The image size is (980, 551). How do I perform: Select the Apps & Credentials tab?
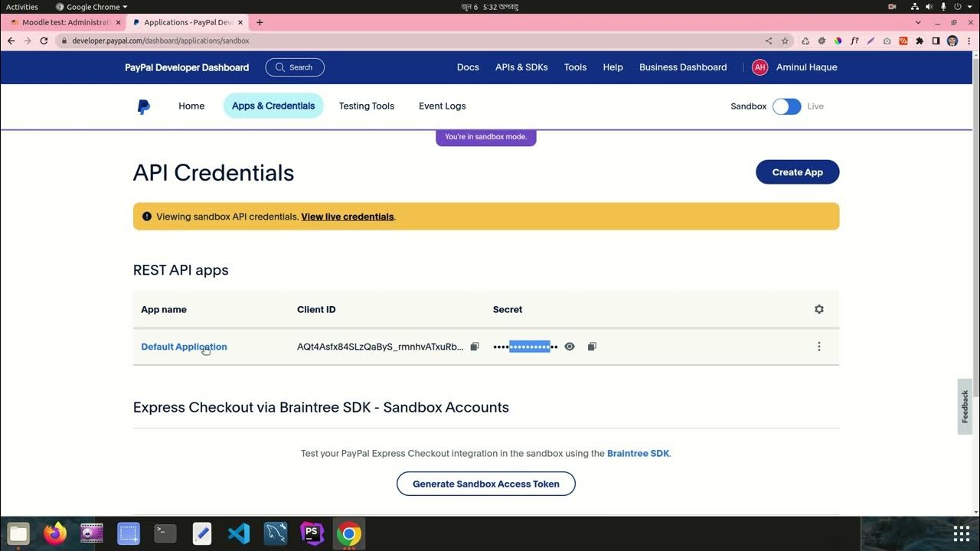coord(273,106)
